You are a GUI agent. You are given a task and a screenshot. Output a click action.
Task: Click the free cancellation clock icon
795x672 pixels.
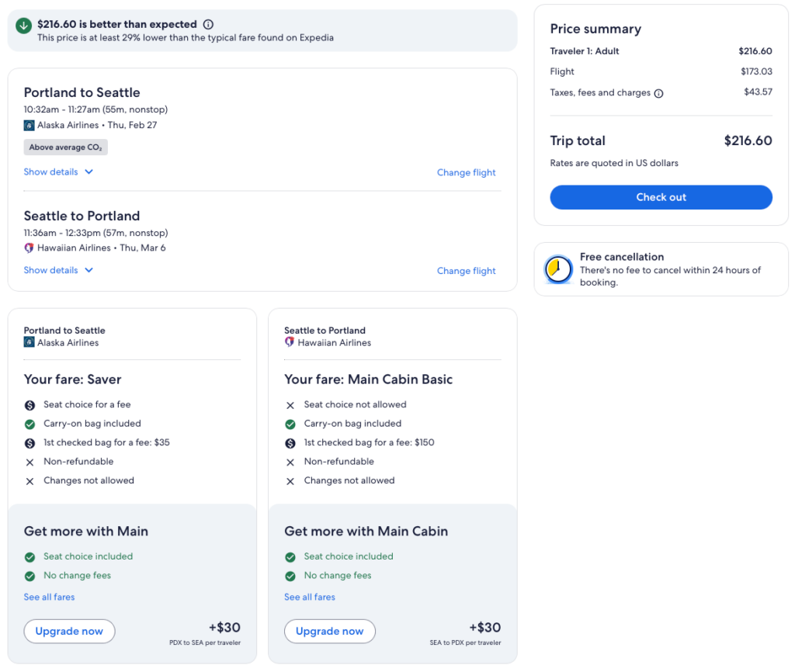coord(557,268)
